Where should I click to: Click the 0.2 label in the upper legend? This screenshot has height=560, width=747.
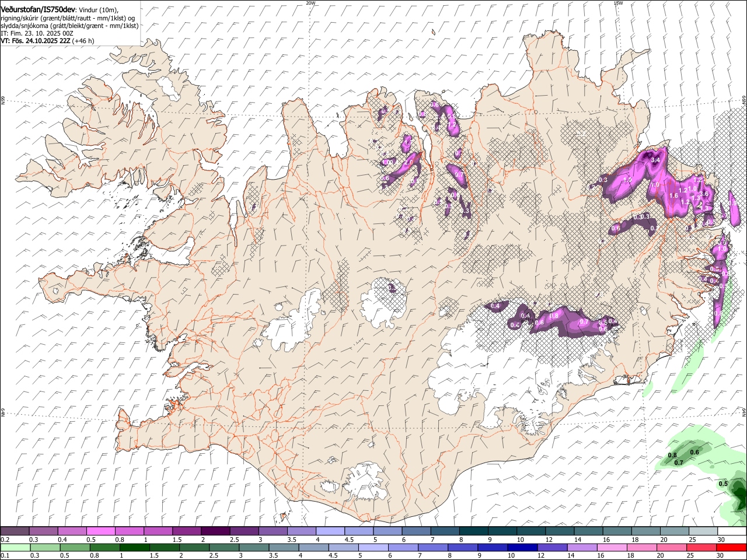point(4,540)
